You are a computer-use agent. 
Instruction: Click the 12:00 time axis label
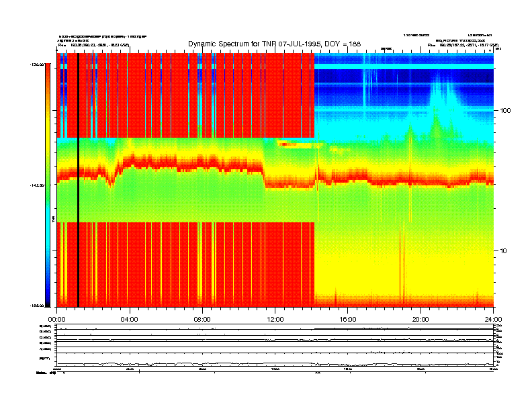(275, 320)
